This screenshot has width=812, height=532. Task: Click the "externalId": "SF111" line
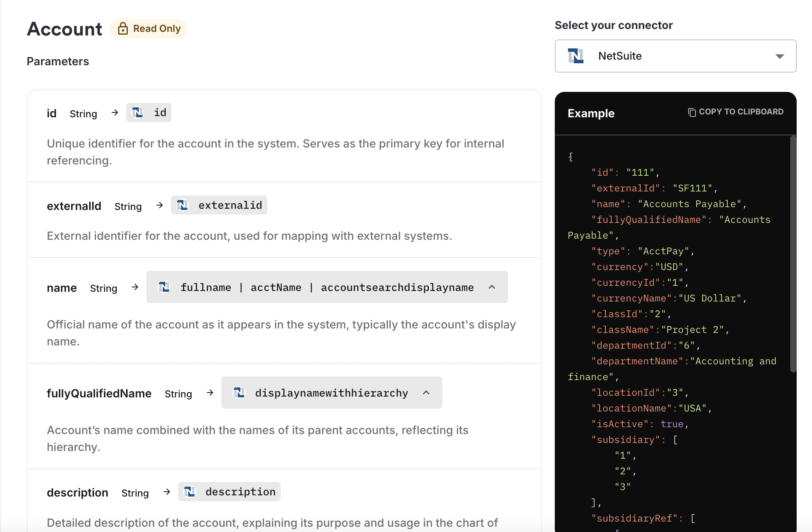click(x=654, y=188)
